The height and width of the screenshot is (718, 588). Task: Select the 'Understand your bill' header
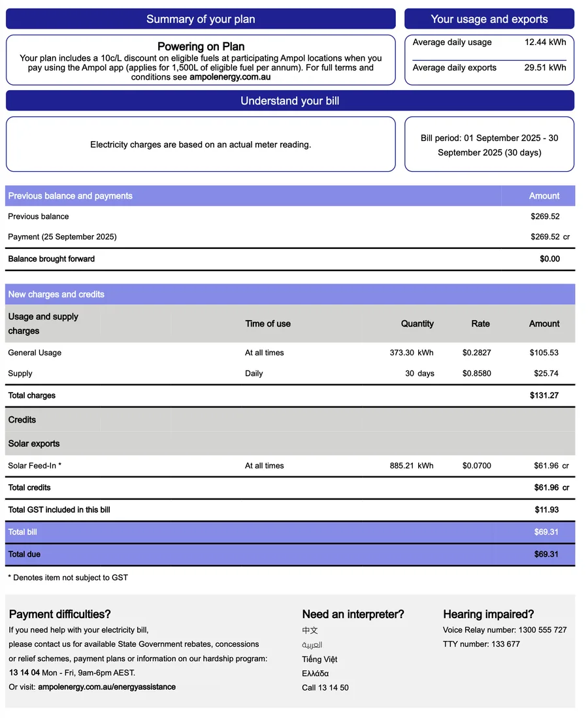(x=290, y=101)
